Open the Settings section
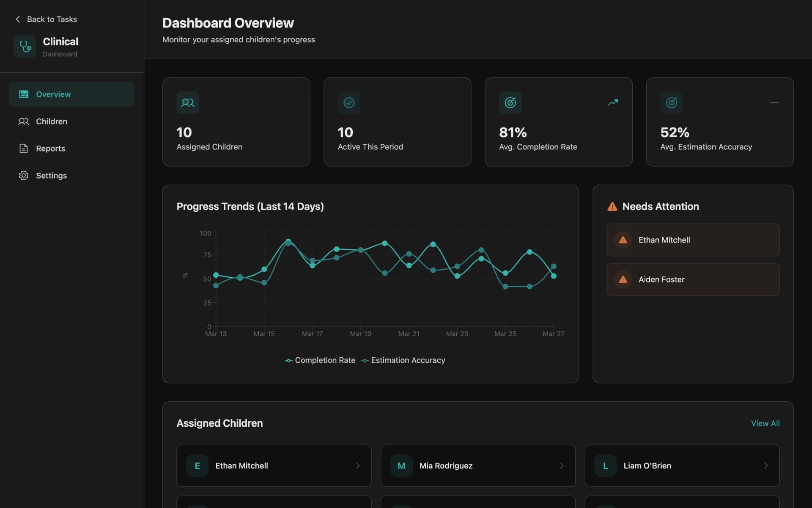812x508 pixels. click(72, 176)
